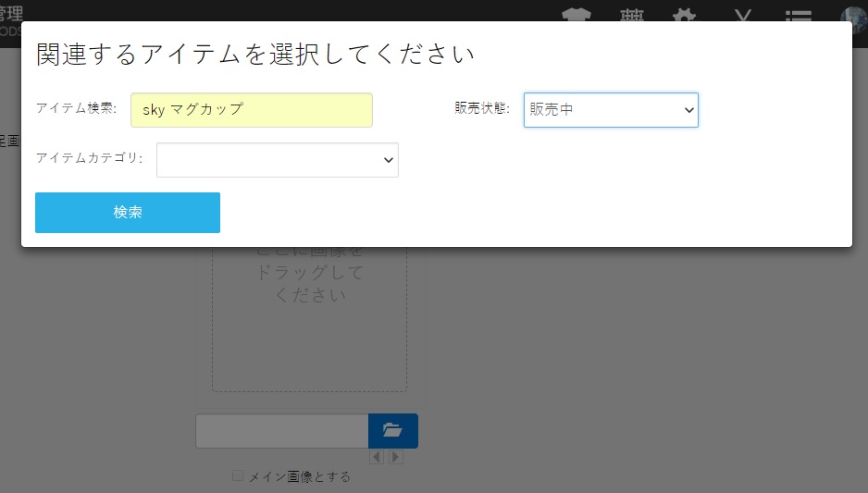
Task: Click the 販売状態 label text
Action: [x=482, y=108]
